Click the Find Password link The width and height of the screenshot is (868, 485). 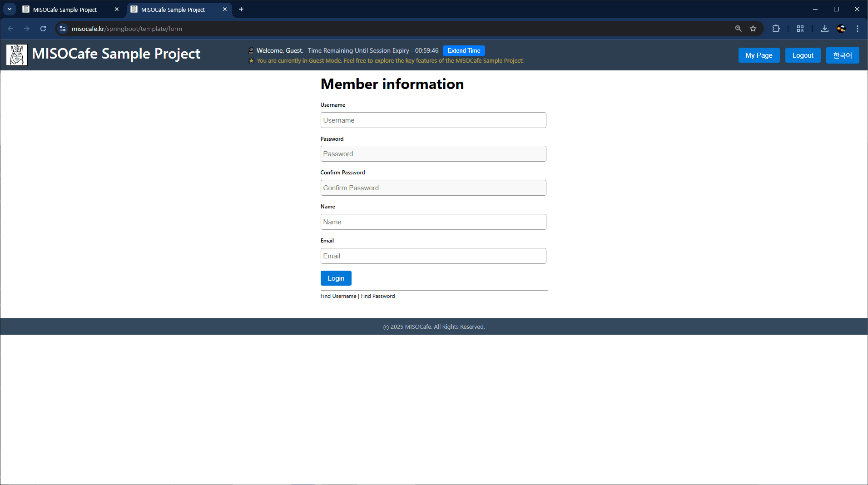(x=377, y=296)
